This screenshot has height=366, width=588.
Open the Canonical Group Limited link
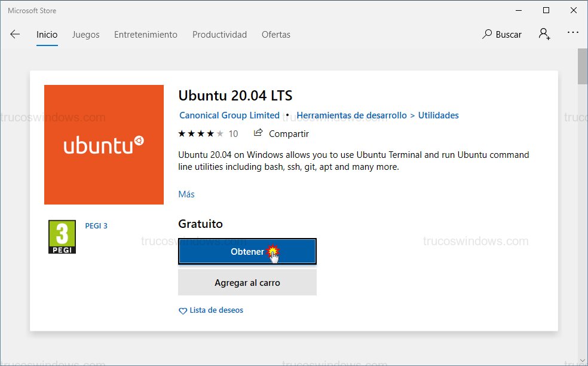click(229, 115)
